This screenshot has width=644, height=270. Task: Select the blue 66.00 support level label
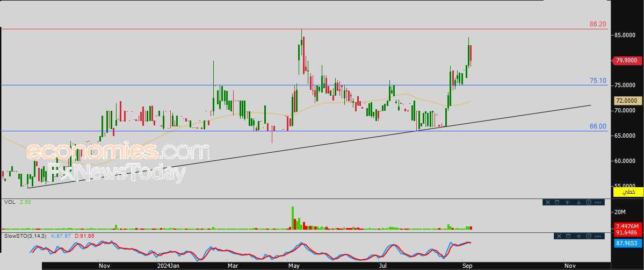tap(598, 126)
